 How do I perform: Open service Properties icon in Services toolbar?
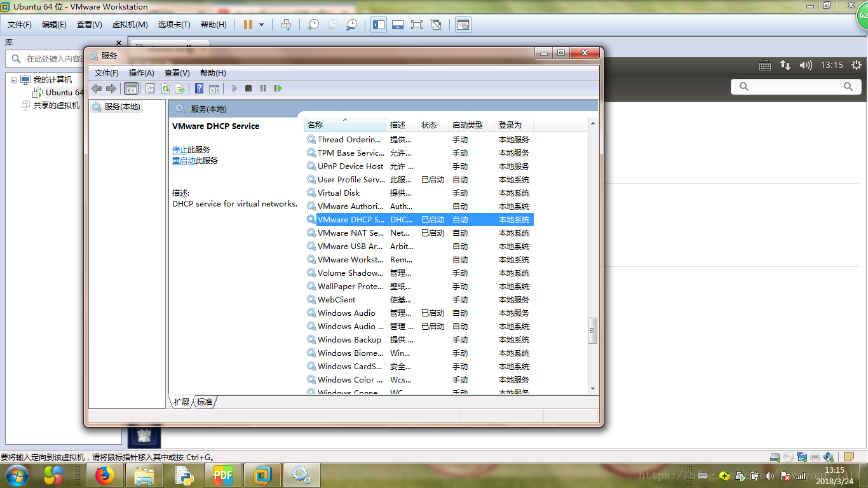coord(150,88)
